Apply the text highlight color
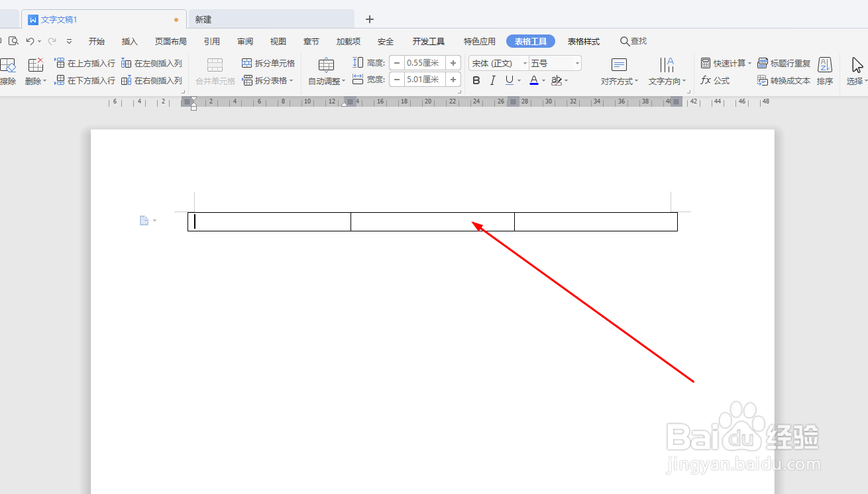 click(x=557, y=80)
